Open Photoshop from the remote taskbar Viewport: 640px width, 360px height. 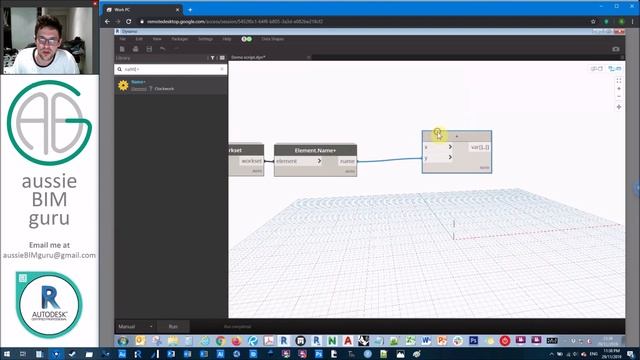click(x=473, y=340)
